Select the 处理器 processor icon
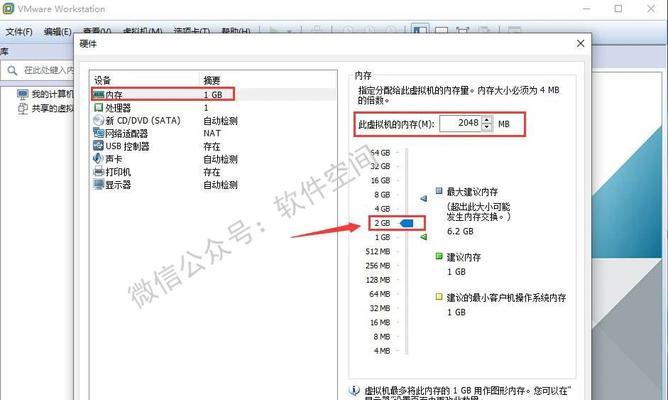 click(x=98, y=107)
